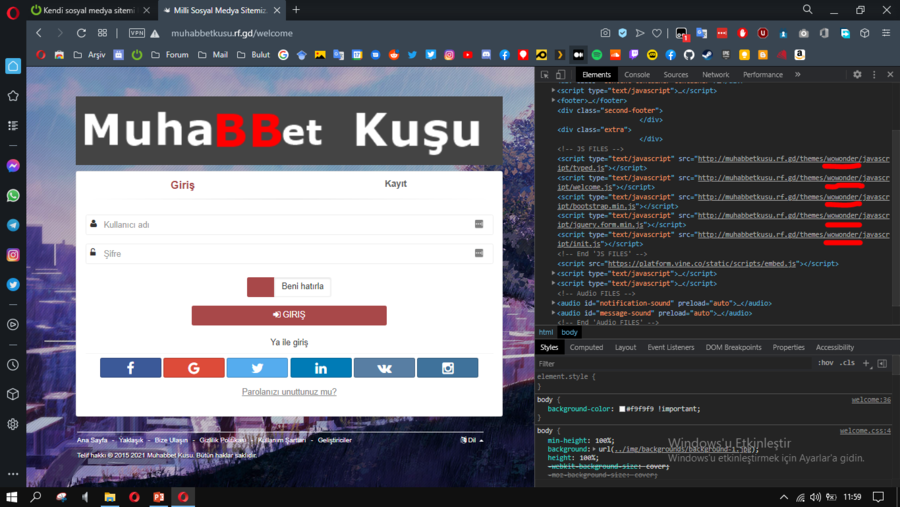Open the Forum bookmarks folder
Viewport: 900px width, 507px height.
click(x=170, y=55)
